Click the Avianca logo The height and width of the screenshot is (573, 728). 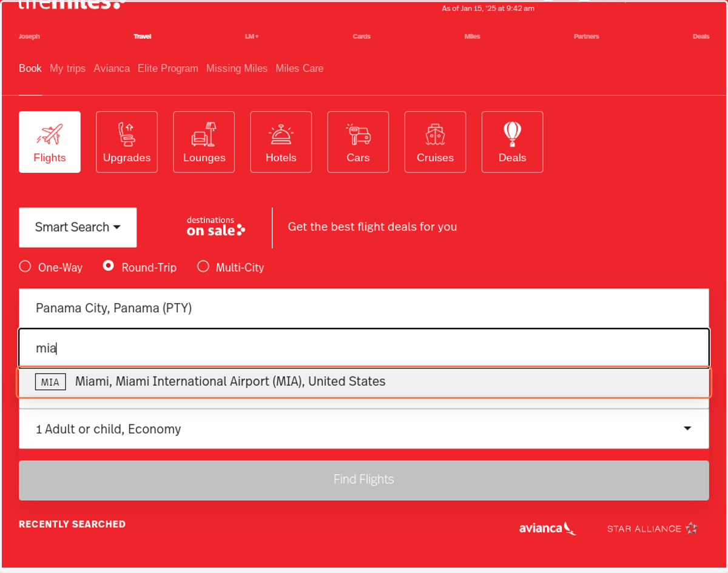[x=547, y=528]
